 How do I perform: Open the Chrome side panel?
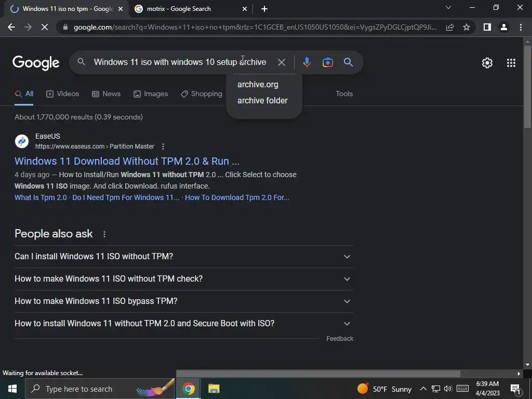pos(487,27)
